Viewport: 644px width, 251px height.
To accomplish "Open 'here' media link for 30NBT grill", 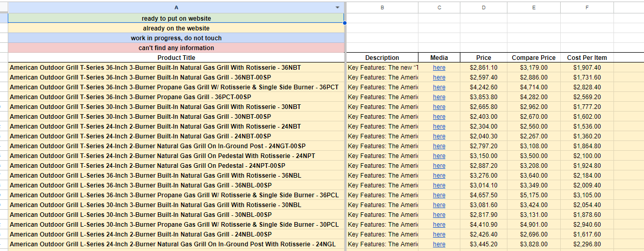I will pos(439,107).
